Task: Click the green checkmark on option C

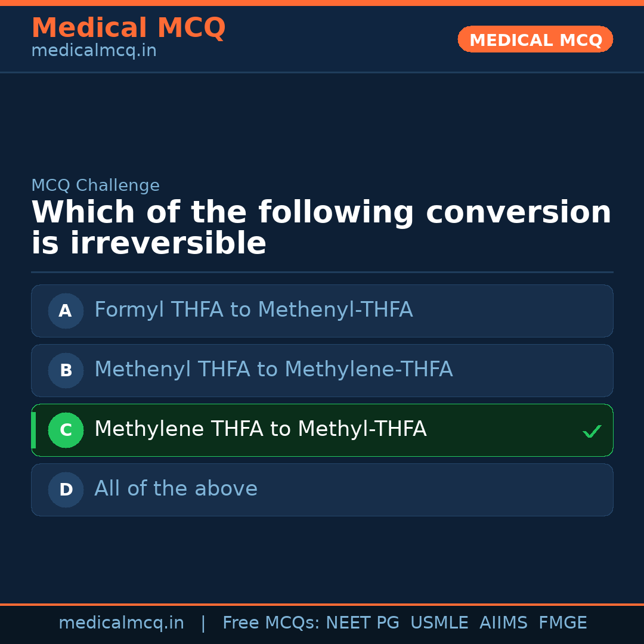Action: (592, 431)
